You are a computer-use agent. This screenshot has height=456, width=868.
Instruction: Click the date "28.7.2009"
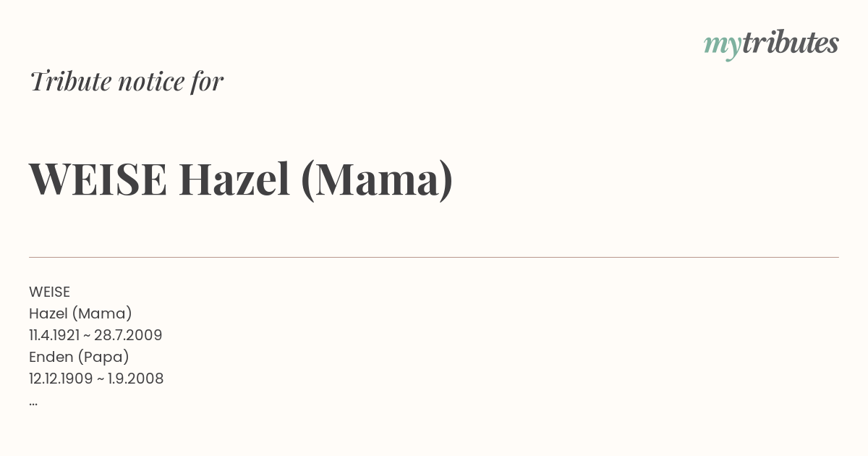[x=128, y=335]
